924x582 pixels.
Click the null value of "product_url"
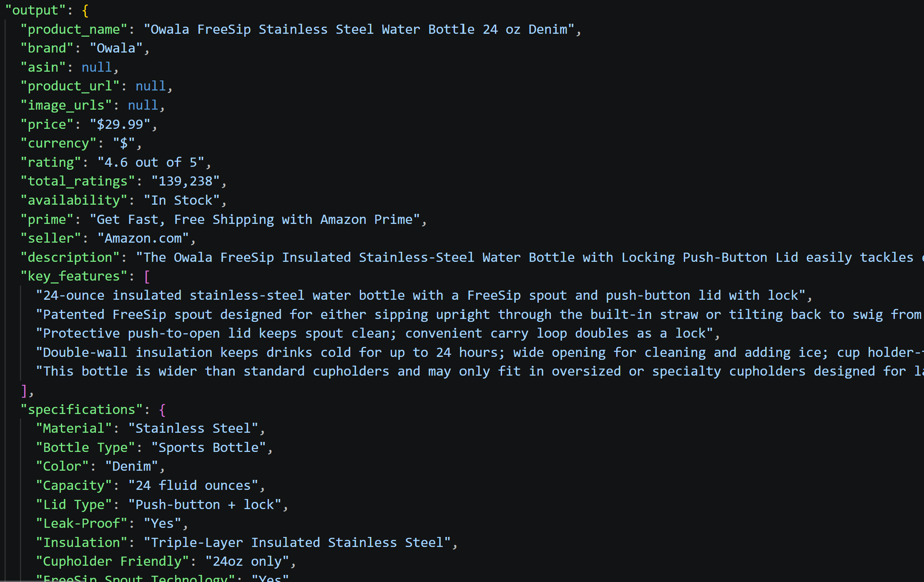(x=151, y=86)
